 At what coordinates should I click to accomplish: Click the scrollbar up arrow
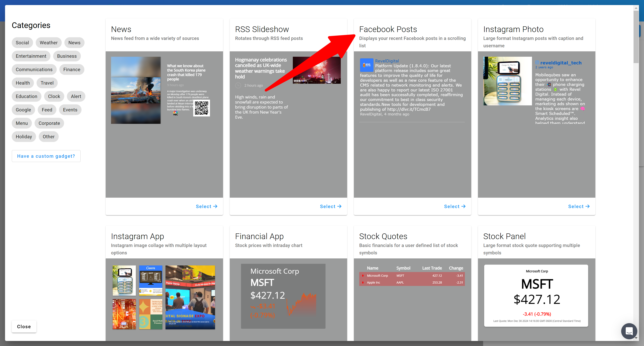(636, 8)
